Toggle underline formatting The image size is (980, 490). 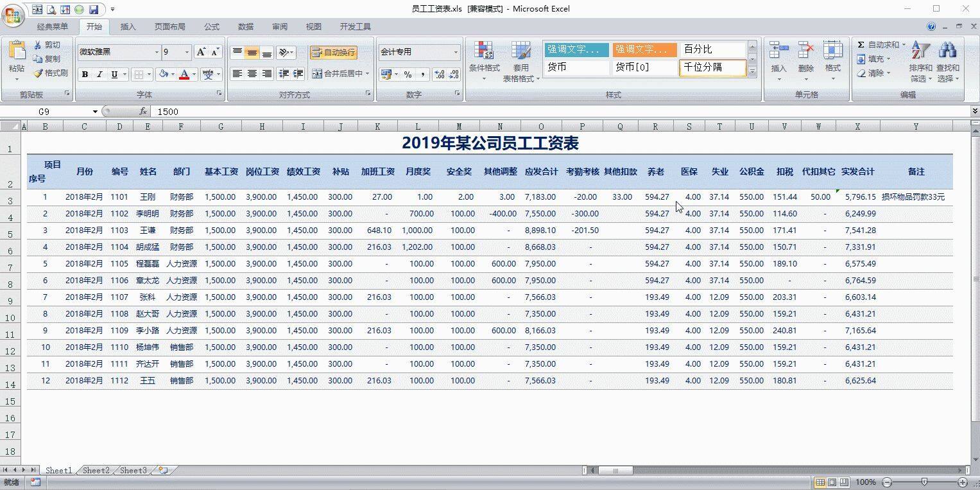114,74
